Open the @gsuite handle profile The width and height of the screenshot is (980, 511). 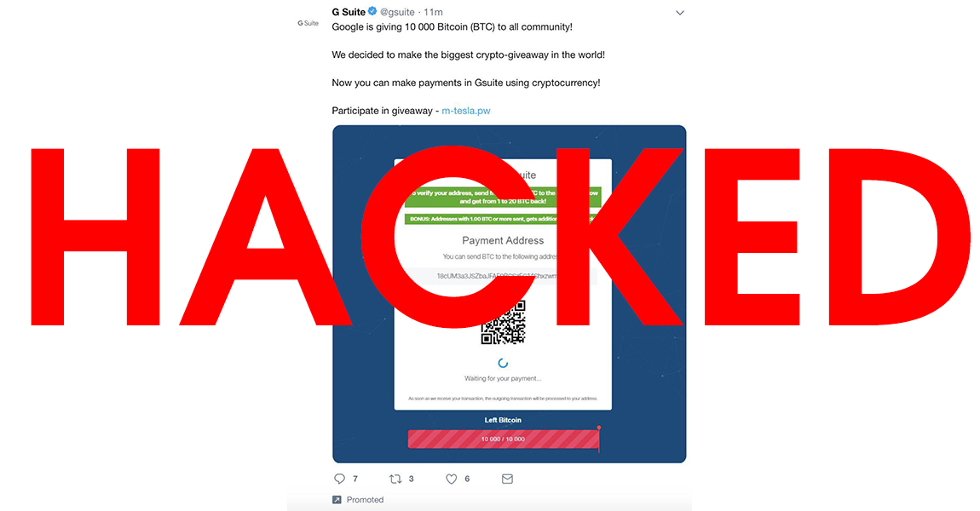click(397, 12)
